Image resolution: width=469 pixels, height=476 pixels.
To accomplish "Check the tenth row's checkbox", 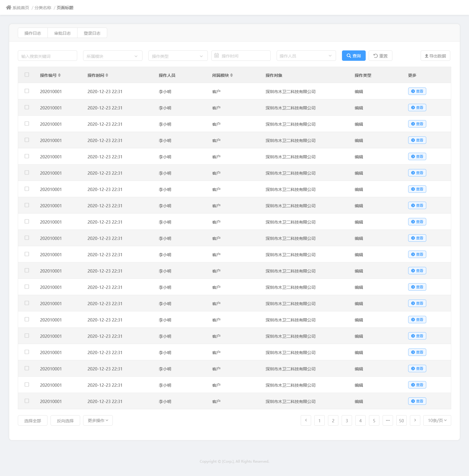I will tap(27, 238).
